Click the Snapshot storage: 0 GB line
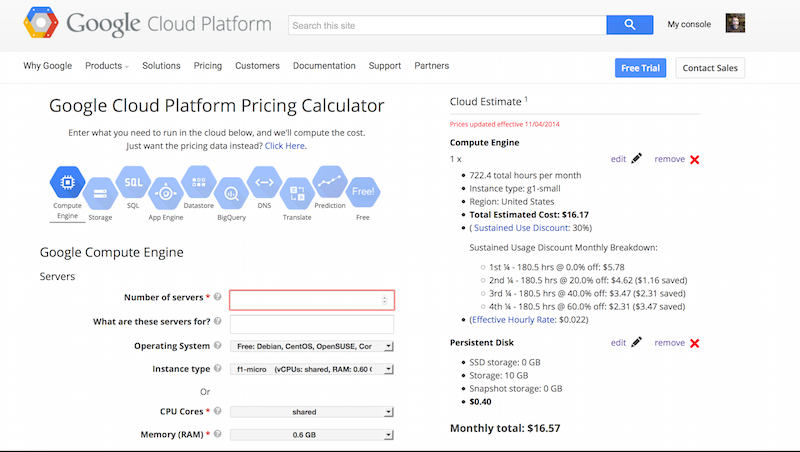The width and height of the screenshot is (800, 452). pos(515,388)
